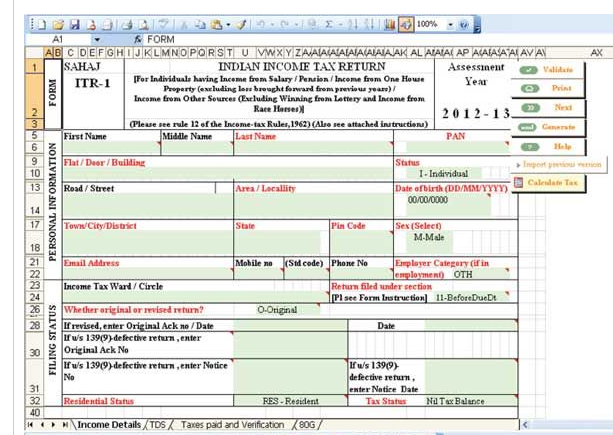The height and width of the screenshot is (435, 613).
Task: Switch to the Income Details sheet tab
Action: 109,424
